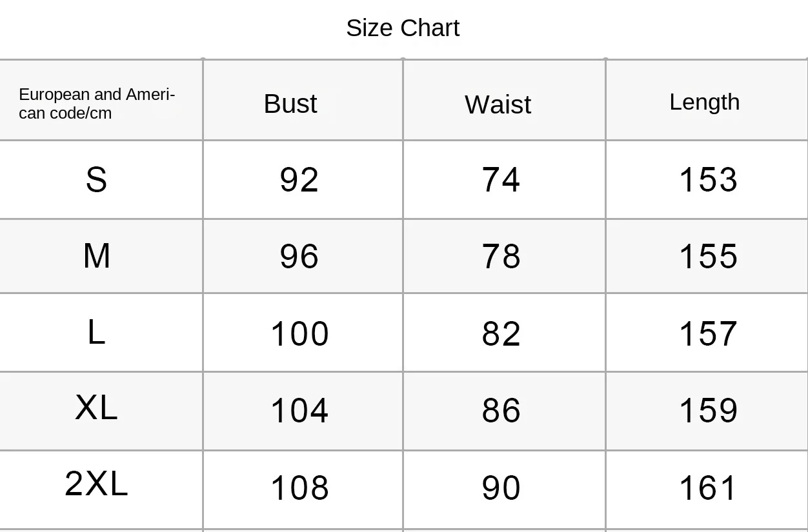Click the waist value 86
The height and width of the screenshot is (532, 808).
point(501,411)
